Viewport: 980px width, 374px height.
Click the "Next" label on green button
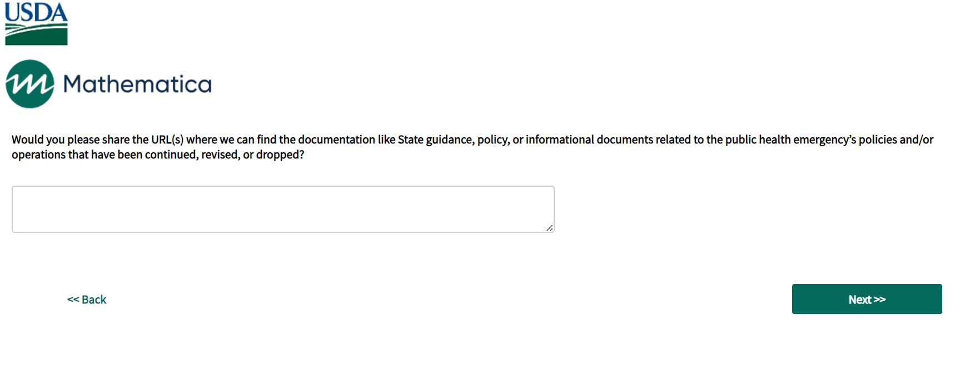859,300
